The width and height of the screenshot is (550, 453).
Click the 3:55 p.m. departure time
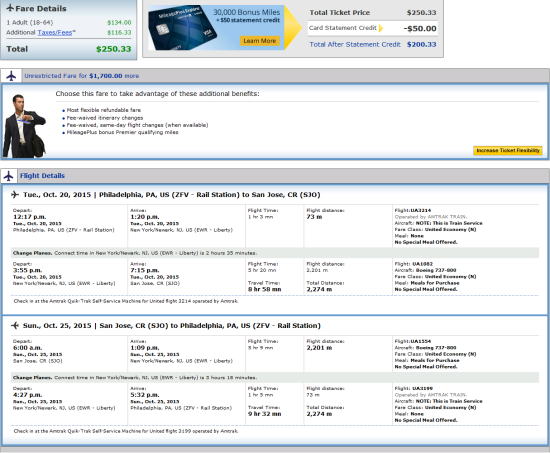27,270
